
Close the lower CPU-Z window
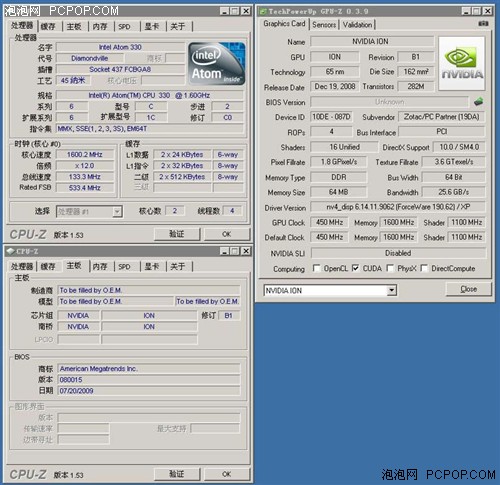(x=246, y=251)
